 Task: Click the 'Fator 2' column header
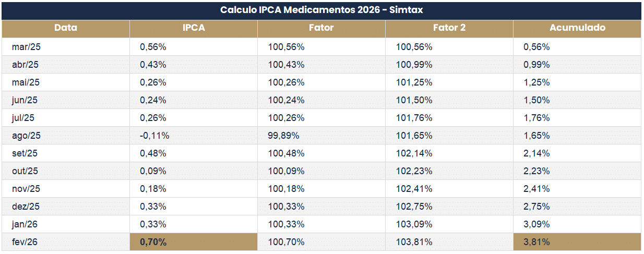449,28
